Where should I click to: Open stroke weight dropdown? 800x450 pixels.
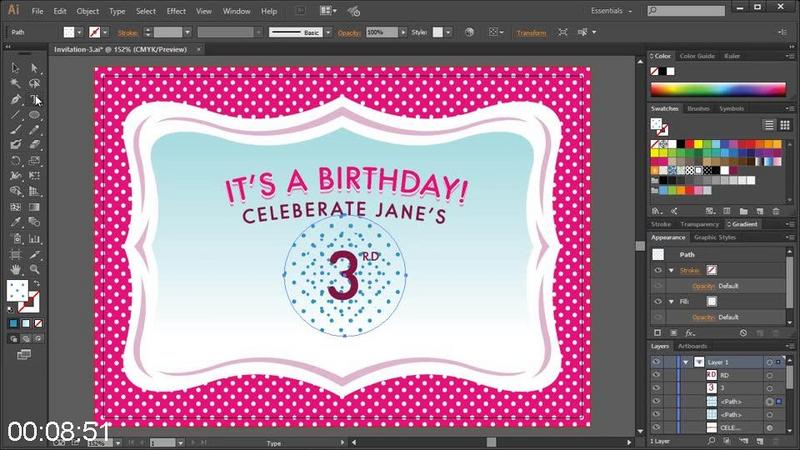pos(188,32)
